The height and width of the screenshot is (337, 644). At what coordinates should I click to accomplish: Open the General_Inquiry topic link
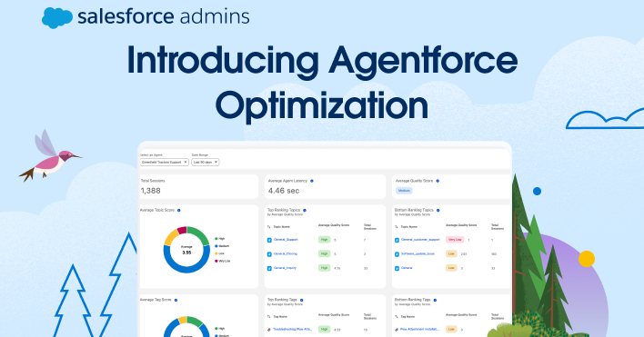pyautogui.click(x=285, y=268)
